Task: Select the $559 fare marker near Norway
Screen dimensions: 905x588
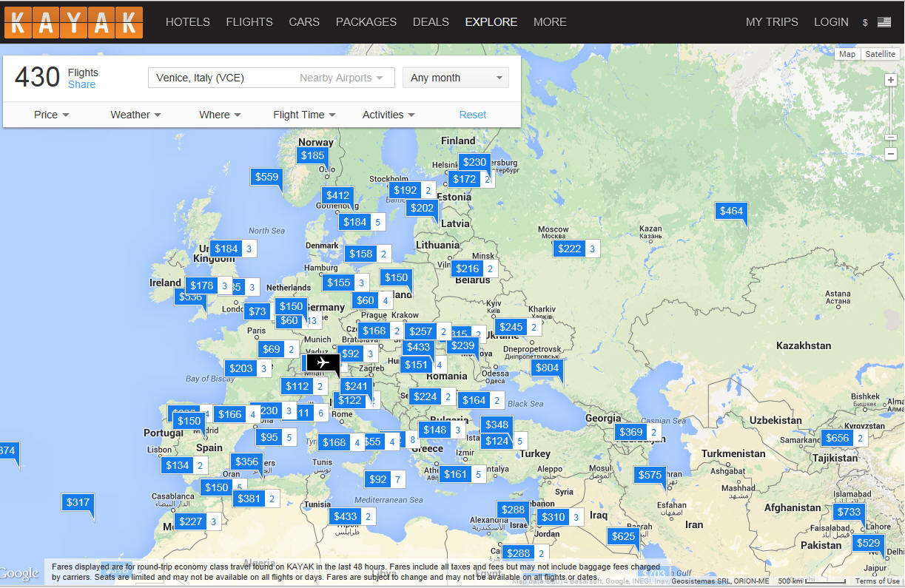Action: [266, 176]
